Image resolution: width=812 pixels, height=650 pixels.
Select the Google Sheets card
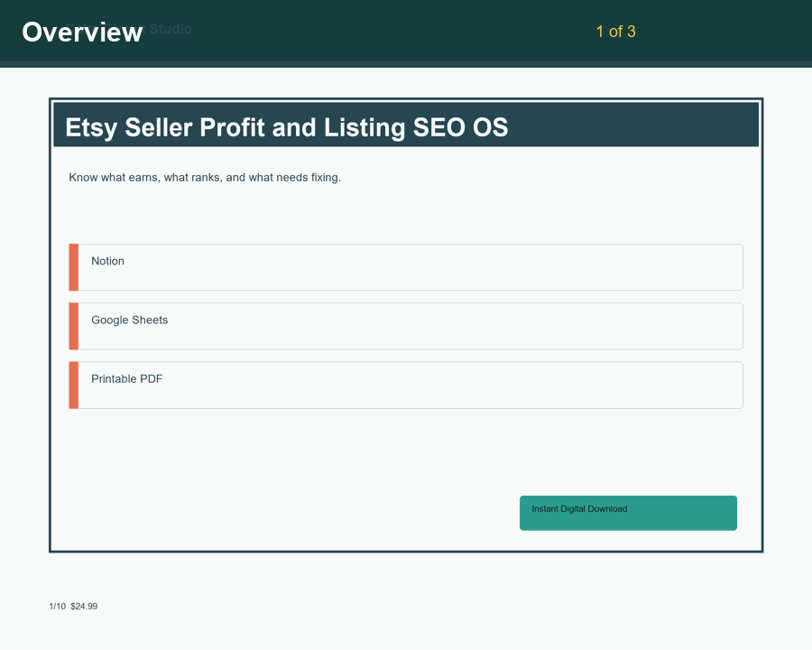[x=406, y=326]
